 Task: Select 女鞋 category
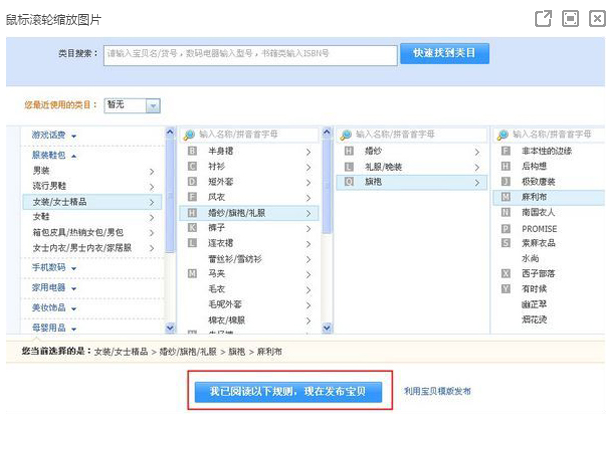coord(92,217)
